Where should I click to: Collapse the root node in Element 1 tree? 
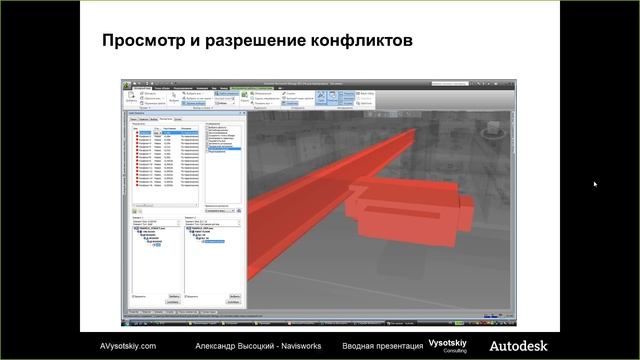tap(135, 228)
